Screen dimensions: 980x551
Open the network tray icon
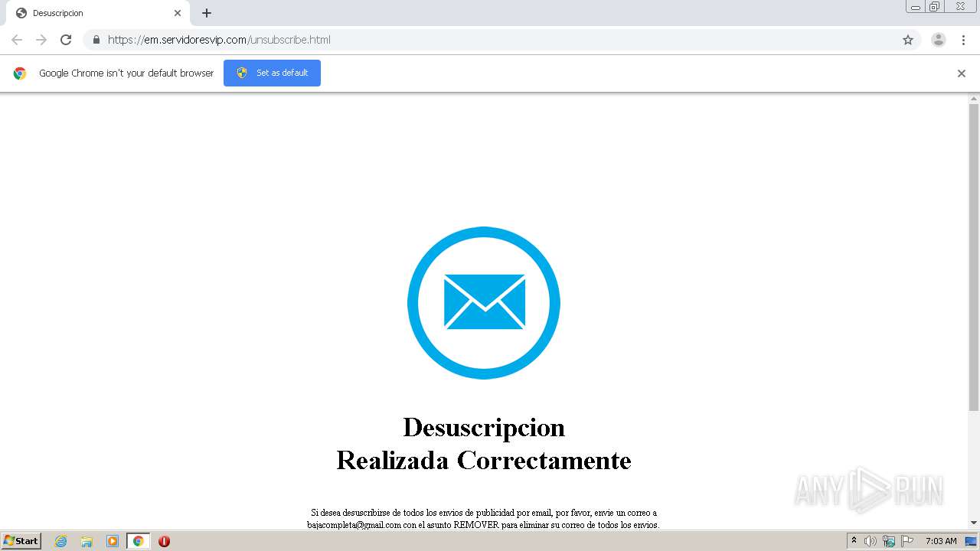click(x=889, y=541)
